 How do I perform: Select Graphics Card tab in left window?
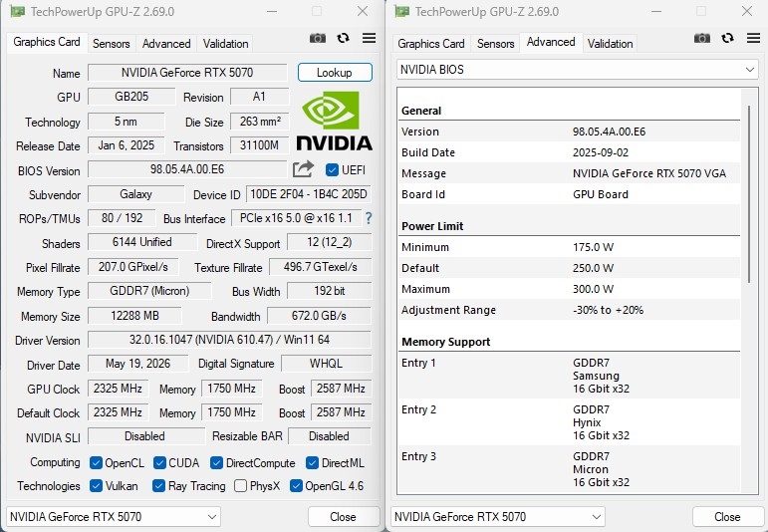pyautogui.click(x=47, y=42)
